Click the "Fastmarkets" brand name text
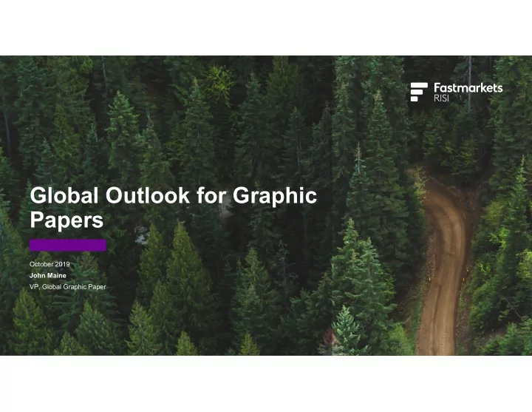Viewport: 532px width, 412px height. pos(468,88)
